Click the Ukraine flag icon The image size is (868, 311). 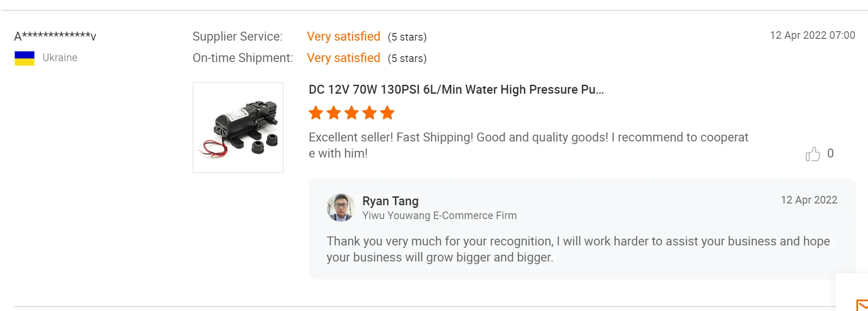25,58
